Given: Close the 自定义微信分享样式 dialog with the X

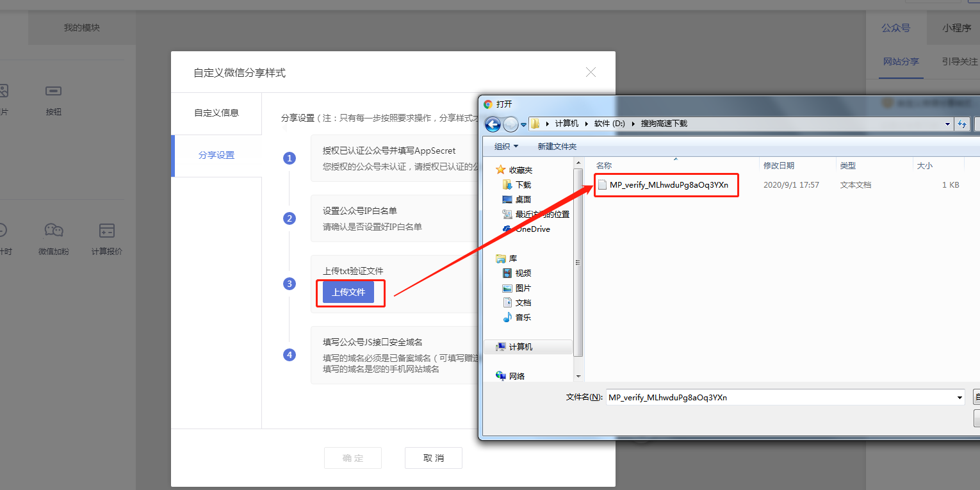Looking at the screenshot, I should pyautogui.click(x=591, y=72).
